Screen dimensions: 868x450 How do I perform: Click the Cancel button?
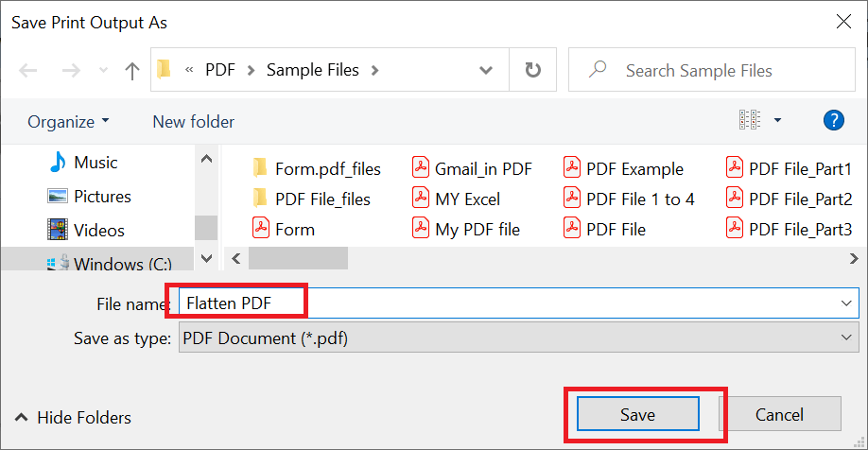pyautogui.click(x=779, y=415)
